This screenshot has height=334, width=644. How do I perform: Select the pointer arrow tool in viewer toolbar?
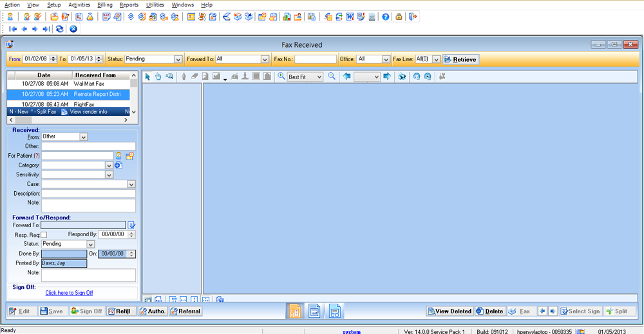click(147, 77)
